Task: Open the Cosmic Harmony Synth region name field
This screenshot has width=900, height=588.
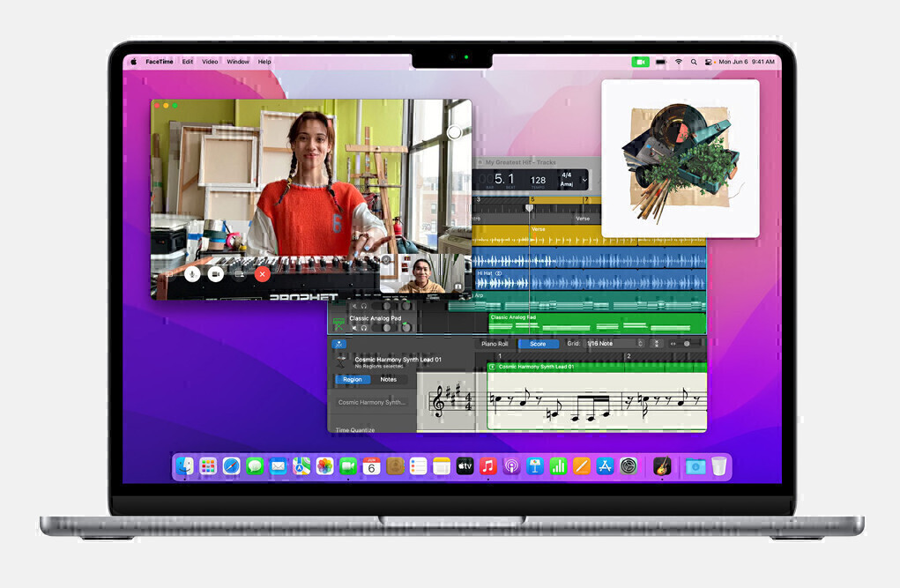Action: 372,402
